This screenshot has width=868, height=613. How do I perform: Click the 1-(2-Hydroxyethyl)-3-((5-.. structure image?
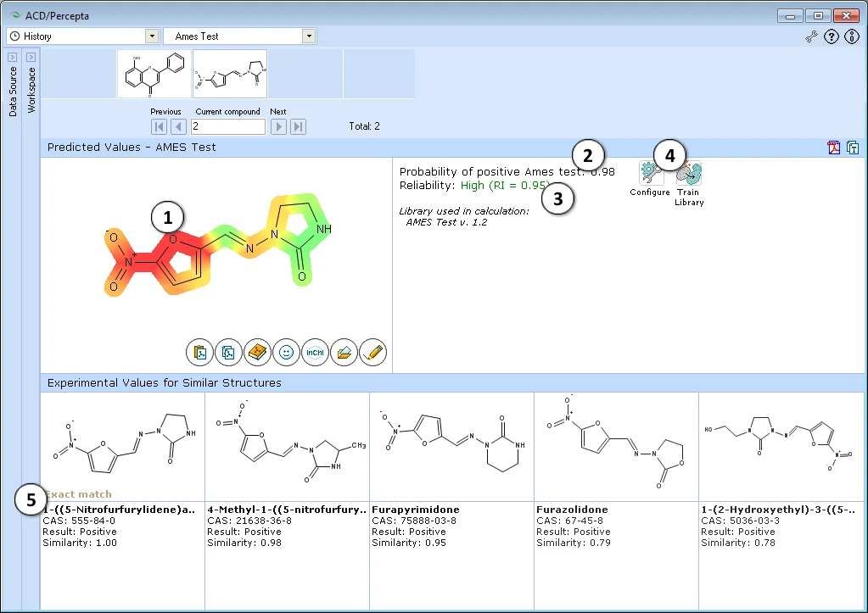click(x=781, y=447)
